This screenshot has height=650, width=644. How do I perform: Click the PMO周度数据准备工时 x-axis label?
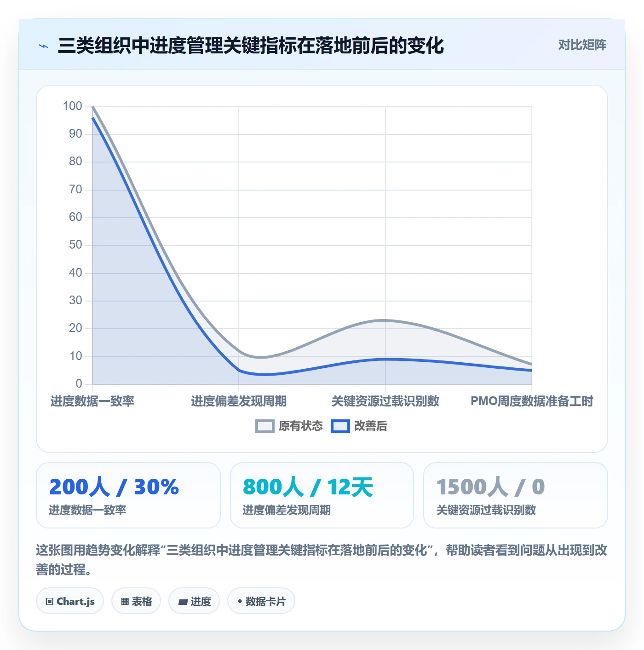[x=532, y=401]
